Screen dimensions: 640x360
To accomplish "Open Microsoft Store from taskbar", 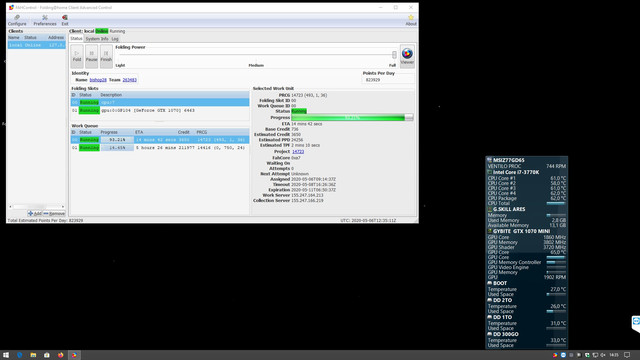I will point(47,355).
